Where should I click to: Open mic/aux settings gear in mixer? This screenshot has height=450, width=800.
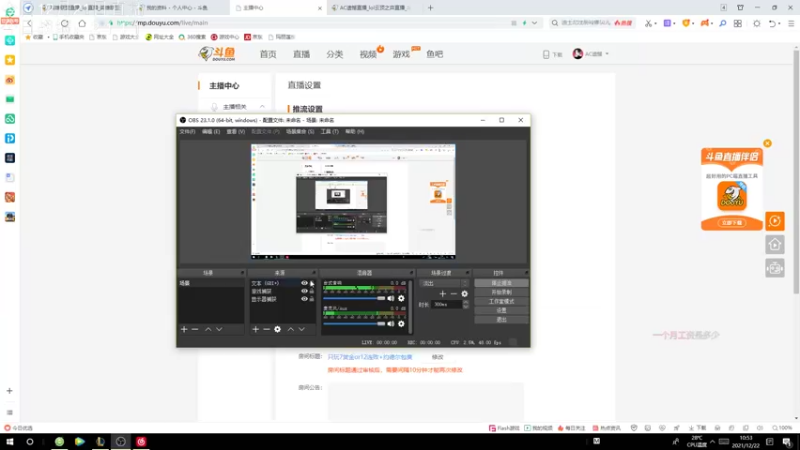(401, 323)
